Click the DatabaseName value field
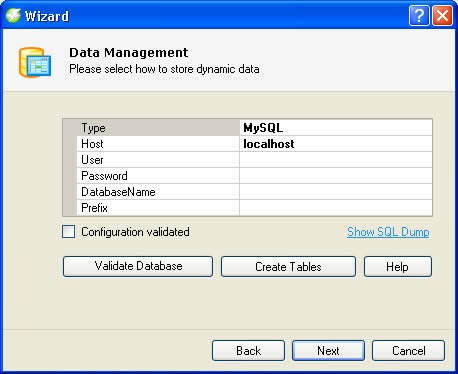This screenshot has width=458, height=374. pos(336,192)
